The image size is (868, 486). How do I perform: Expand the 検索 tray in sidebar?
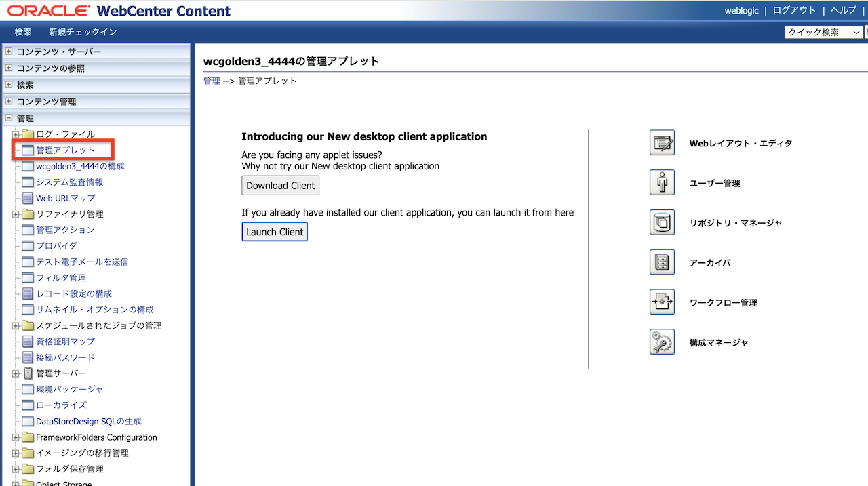tap(9, 85)
